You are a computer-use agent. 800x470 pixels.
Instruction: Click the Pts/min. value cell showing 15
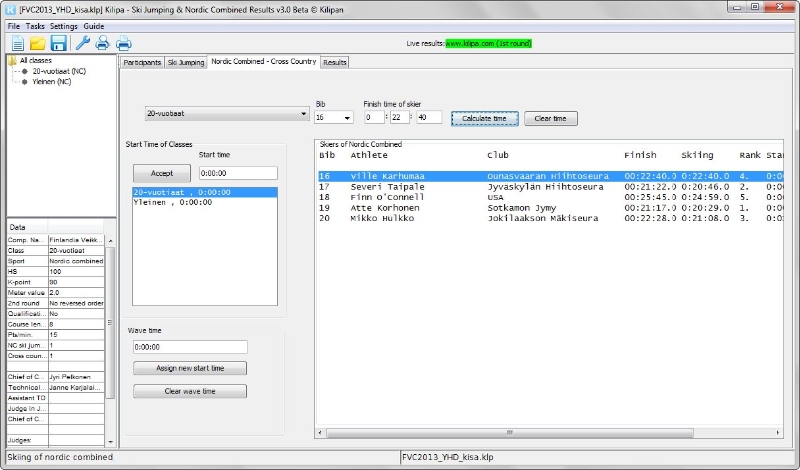pyautogui.click(x=76, y=335)
